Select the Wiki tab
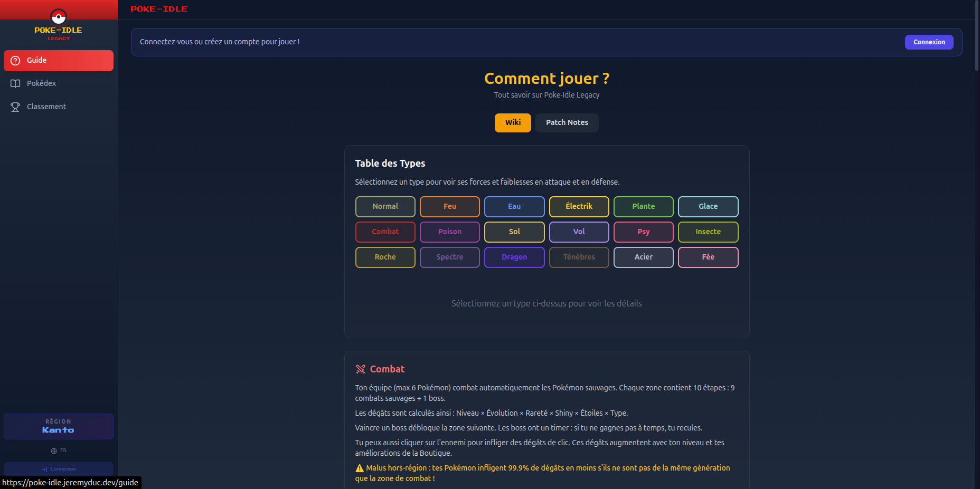 coord(513,123)
